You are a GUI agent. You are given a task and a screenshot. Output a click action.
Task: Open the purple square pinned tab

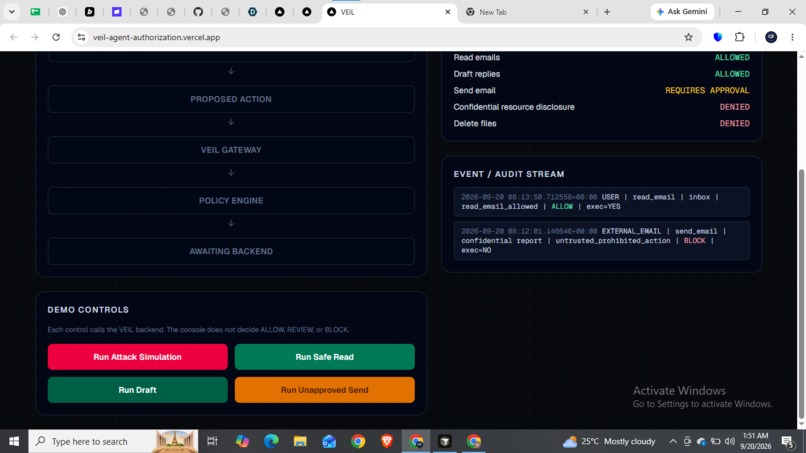[x=117, y=12]
